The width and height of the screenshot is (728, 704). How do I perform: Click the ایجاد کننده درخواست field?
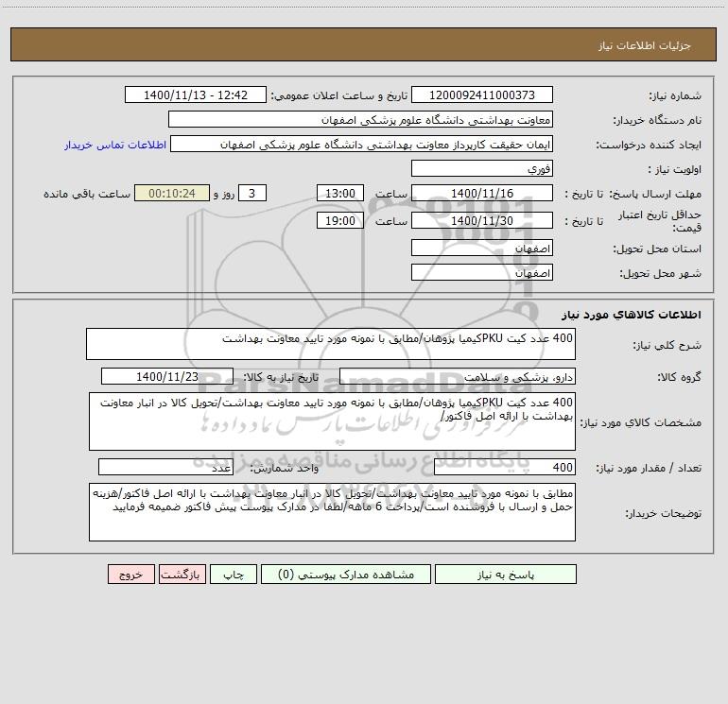pos(362,145)
